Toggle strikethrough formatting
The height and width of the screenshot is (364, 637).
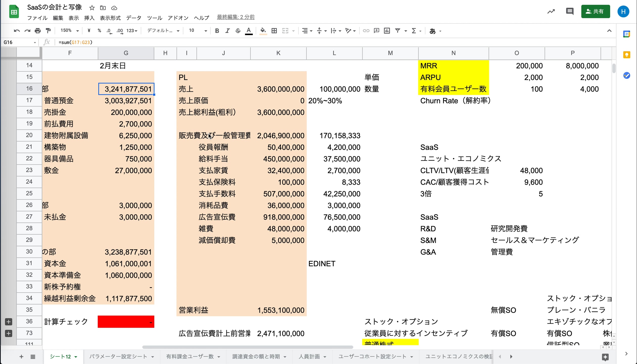[238, 31]
